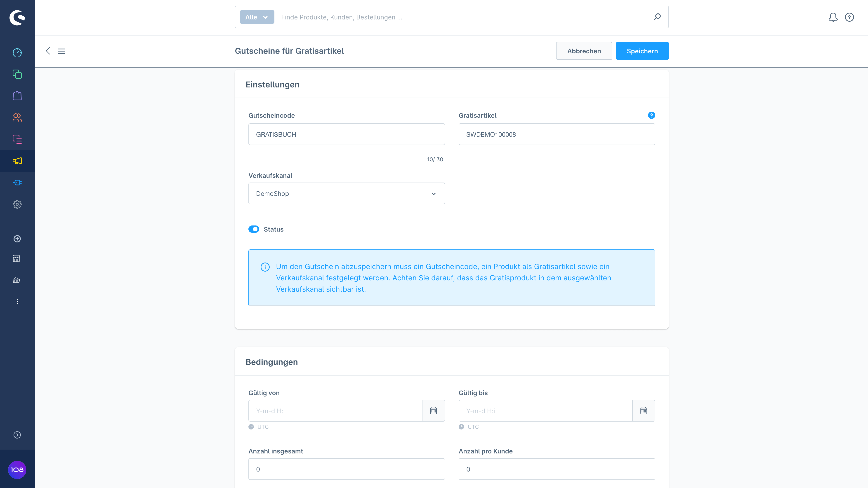This screenshot has width=868, height=488.
Task: Open the Catalogues sidebar icon
Action: (x=17, y=74)
